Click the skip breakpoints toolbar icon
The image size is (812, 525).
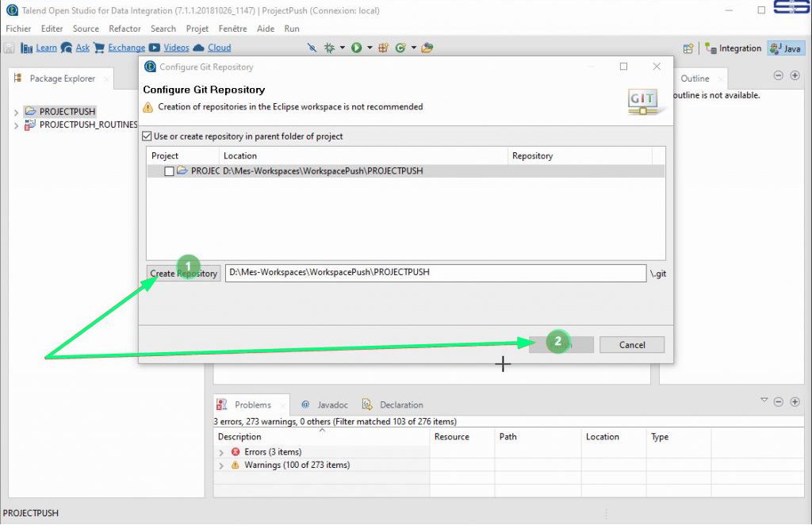(312, 48)
